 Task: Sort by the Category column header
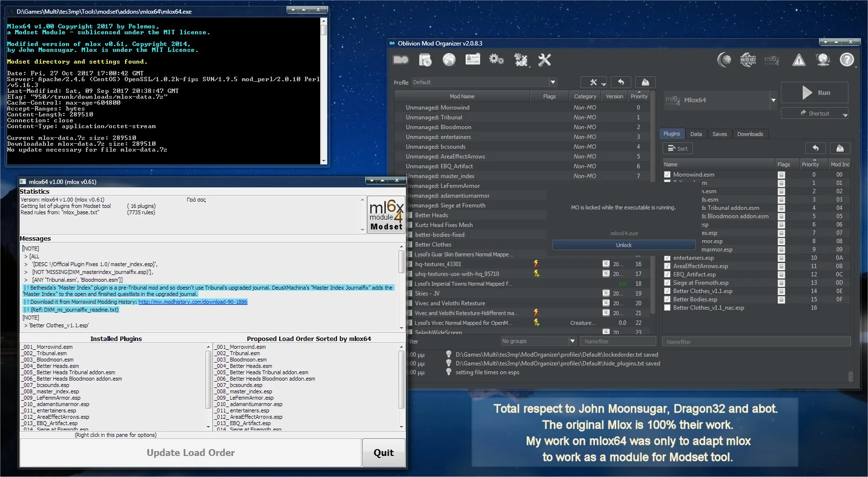coord(585,96)
